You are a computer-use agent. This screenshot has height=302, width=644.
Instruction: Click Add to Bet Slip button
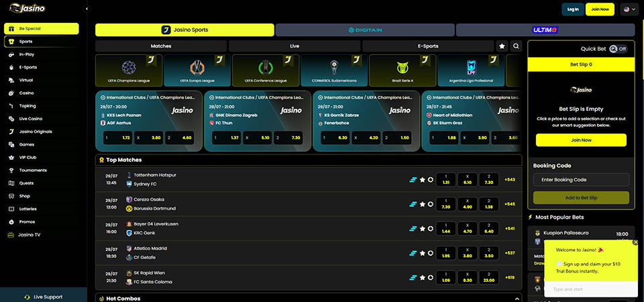(x=581, y=197)
